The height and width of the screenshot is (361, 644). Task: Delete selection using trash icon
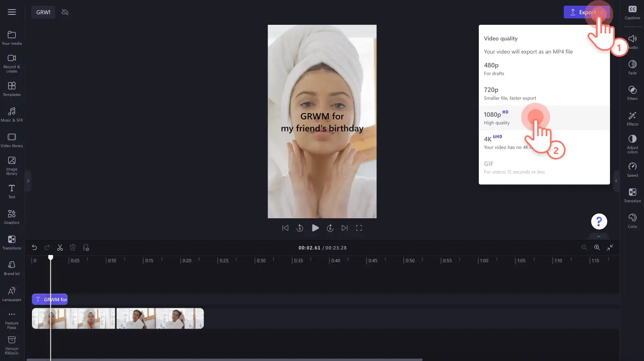pyautogui.click(x=73, y=248)
